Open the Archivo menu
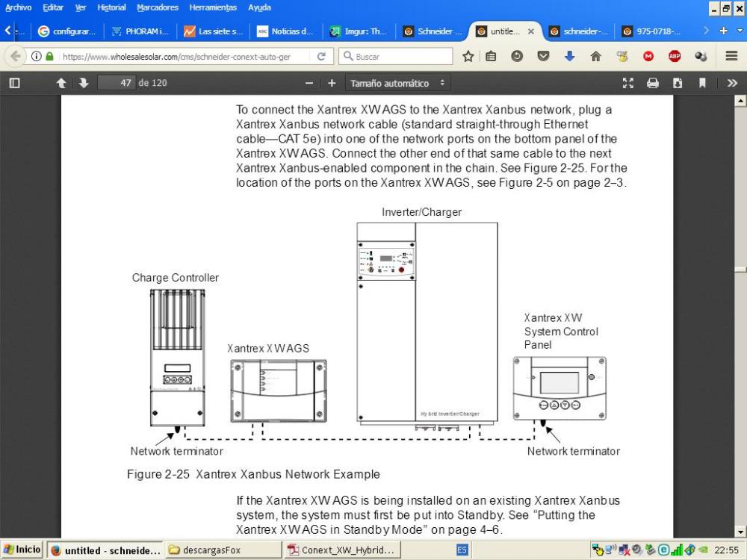The width and height of the screenshot is (747, 560). pos(18,7)
